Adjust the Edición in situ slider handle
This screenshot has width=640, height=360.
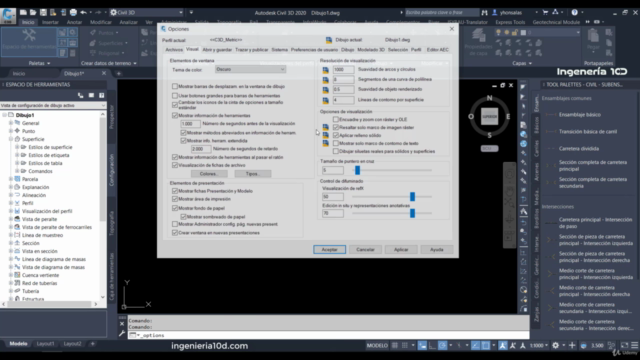[412, 213]
